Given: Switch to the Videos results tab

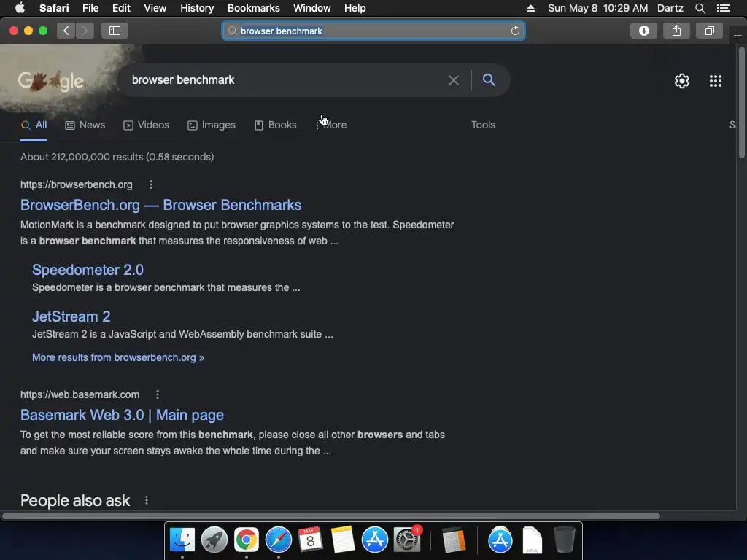Looking at the screenshot, I should (x=146, y=125).
